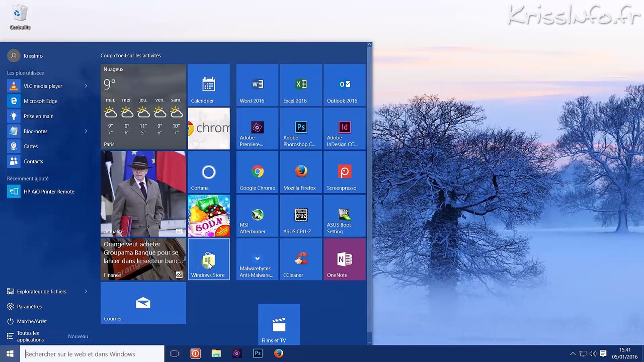This screenshot has width=644, height=362.
Task: Switch to Premiere on the taskbar
Action: (x=237, y=354)
